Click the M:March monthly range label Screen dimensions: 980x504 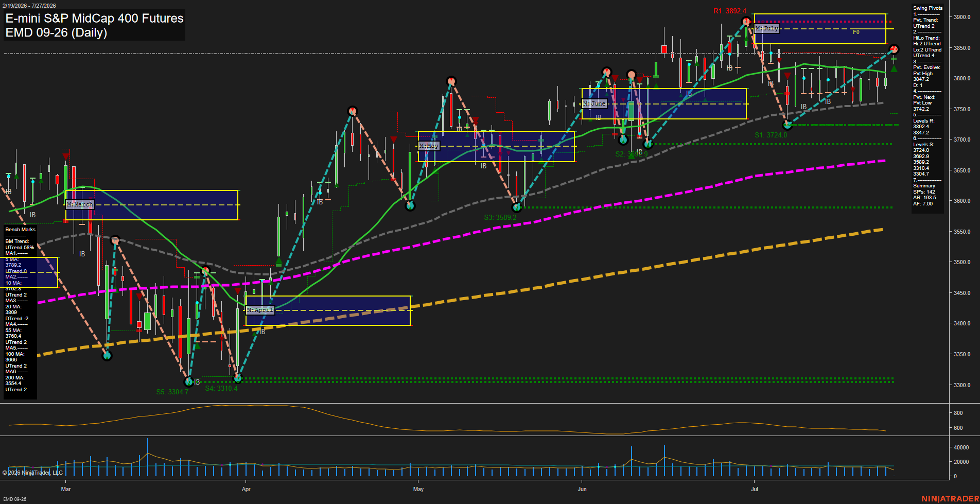[80, 204]
